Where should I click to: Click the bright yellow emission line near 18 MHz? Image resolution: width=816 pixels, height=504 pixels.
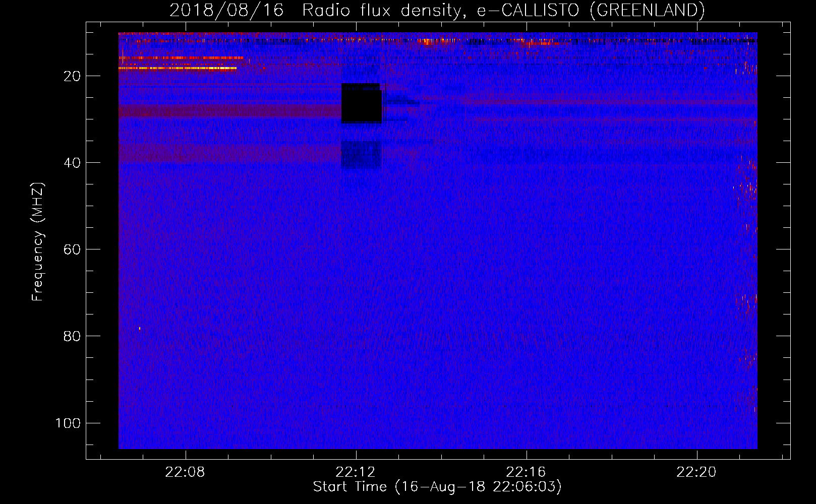178,68
